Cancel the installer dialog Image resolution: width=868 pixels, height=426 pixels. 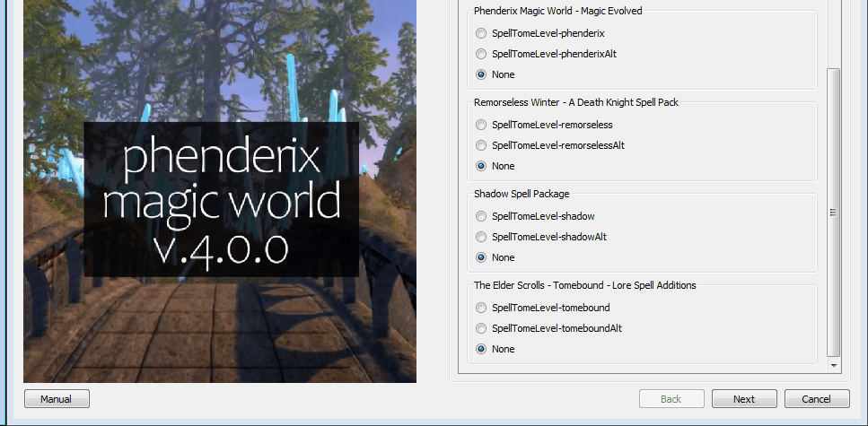click(x=817, y=399)
